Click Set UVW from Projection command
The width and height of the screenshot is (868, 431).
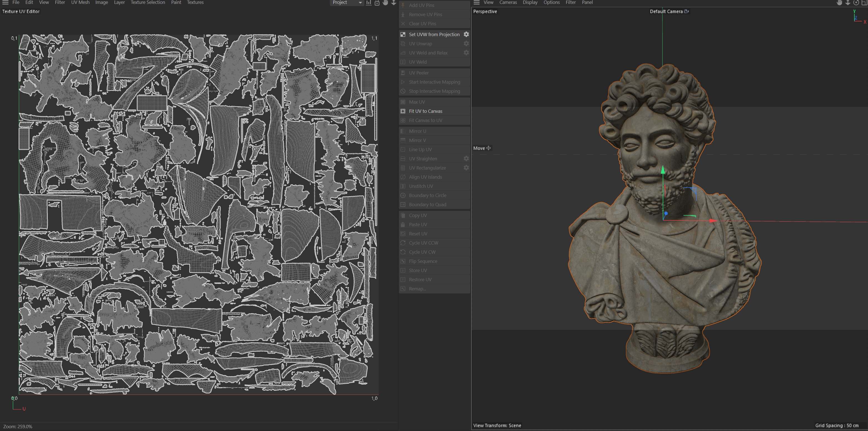click(x=434, y=34)
